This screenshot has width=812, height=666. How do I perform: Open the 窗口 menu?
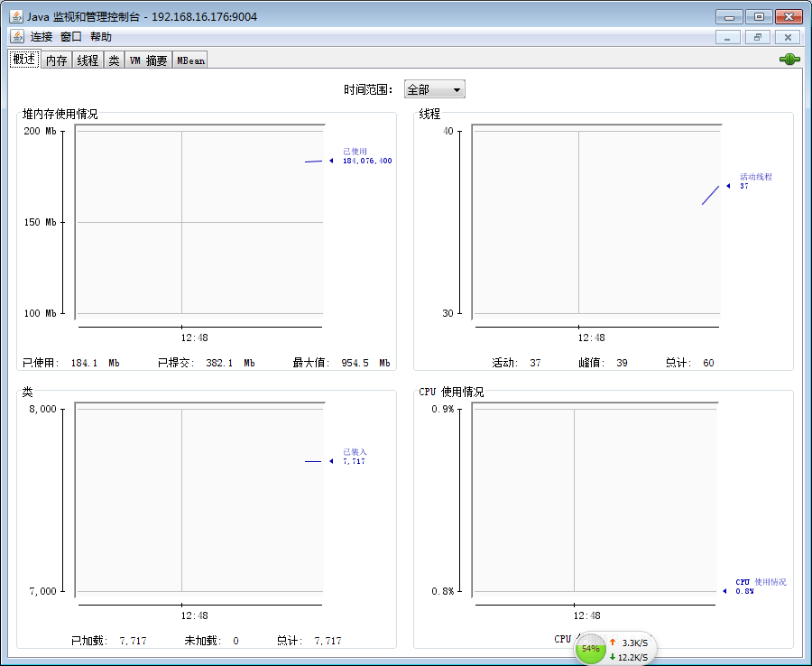point(71,37)
